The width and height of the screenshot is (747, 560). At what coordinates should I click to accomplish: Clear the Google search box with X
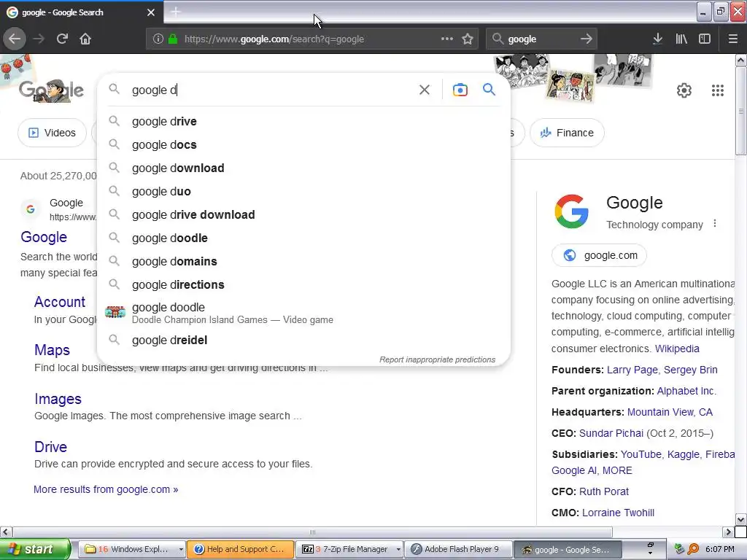(x=425, y=90)
